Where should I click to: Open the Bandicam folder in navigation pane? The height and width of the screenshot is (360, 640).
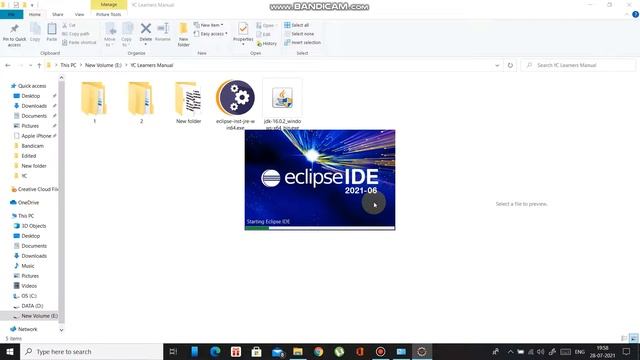[32, 146]
